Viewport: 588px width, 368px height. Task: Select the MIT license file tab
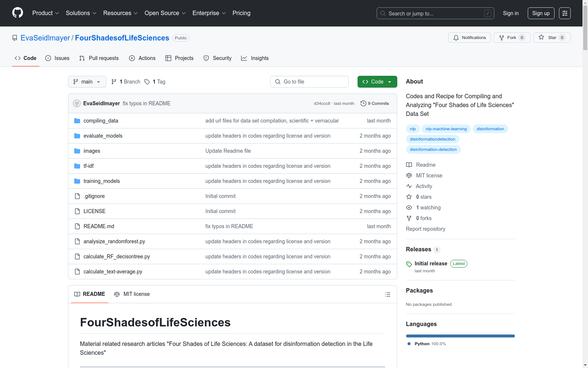click(x=132, y=294)
